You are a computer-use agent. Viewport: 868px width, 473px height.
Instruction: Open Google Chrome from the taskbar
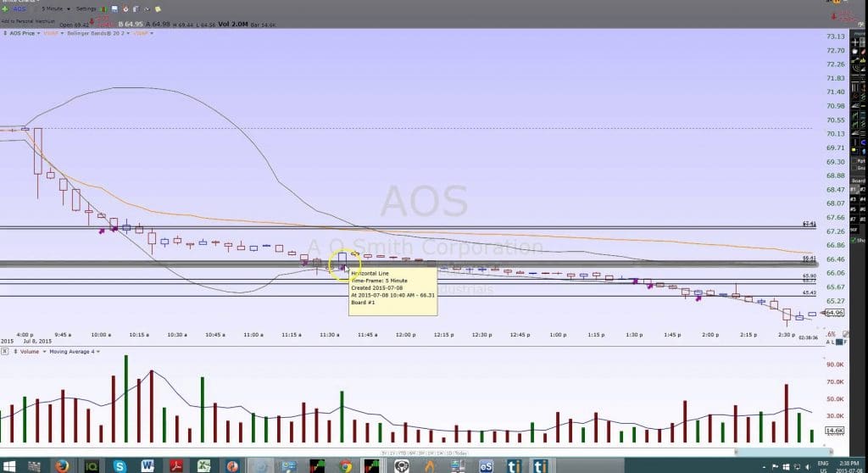coord(346,466)
